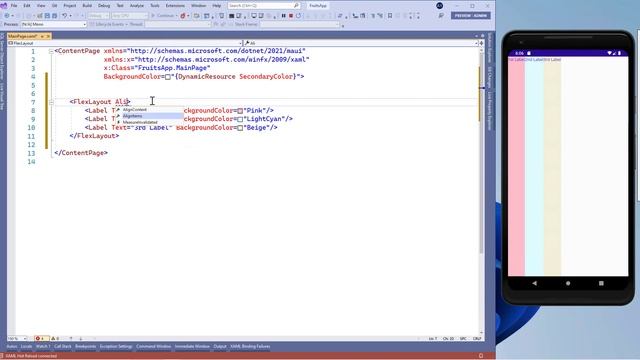This screenshot has height=360, width=640.
Task: Click the Continue debugging button
Action: 163,16
